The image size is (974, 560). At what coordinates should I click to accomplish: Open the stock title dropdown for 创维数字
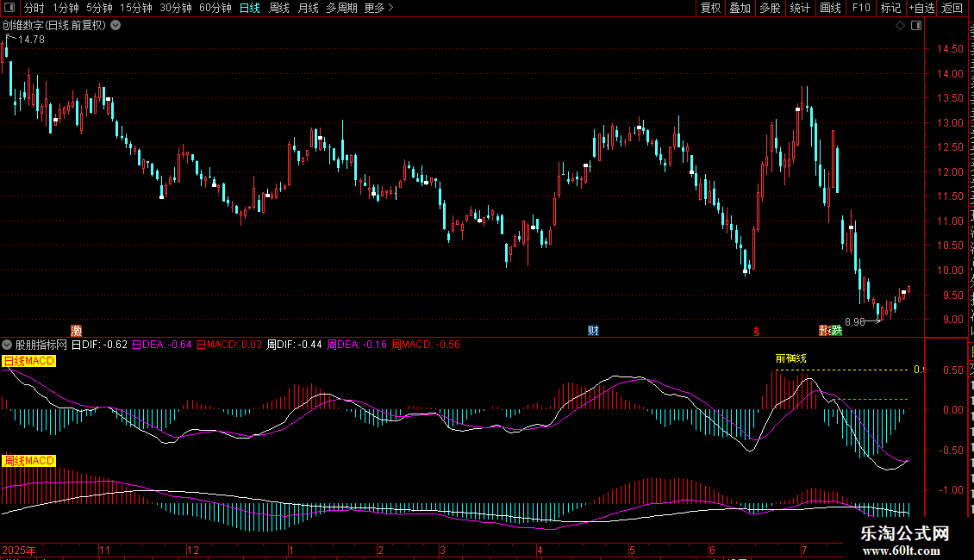(116, 26)
